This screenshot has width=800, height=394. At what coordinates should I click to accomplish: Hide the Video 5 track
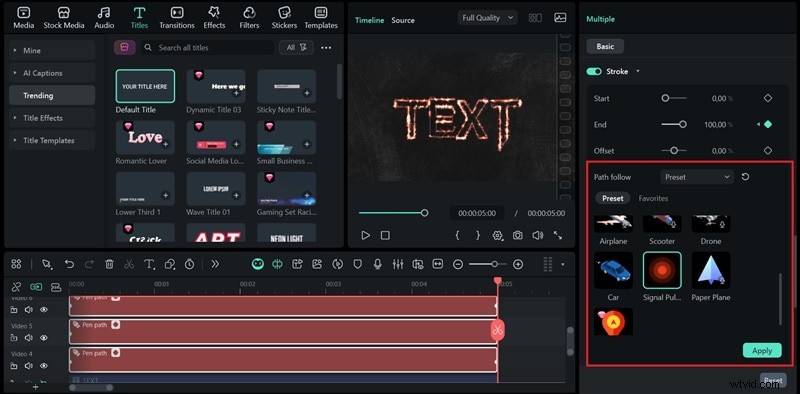[44, 337]
